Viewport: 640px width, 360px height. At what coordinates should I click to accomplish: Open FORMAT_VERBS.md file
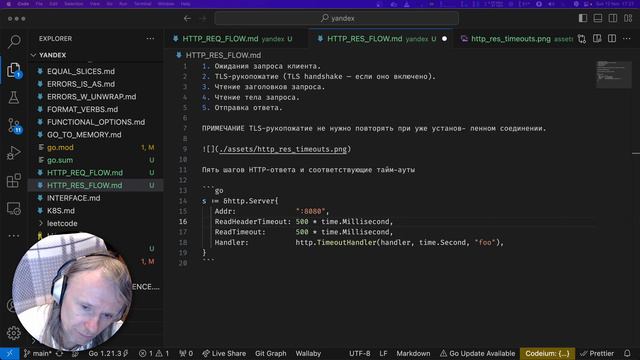[82, 109]
